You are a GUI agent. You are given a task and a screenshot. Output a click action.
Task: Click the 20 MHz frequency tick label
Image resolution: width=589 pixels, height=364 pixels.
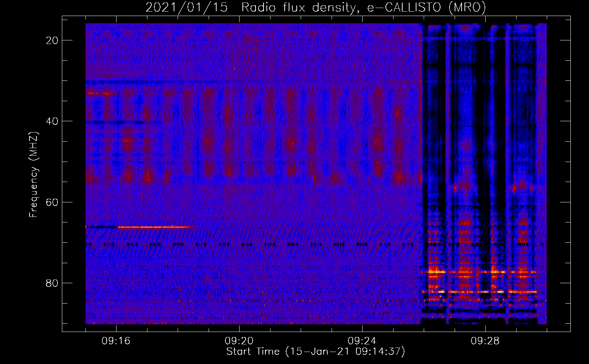click(52, 40)
